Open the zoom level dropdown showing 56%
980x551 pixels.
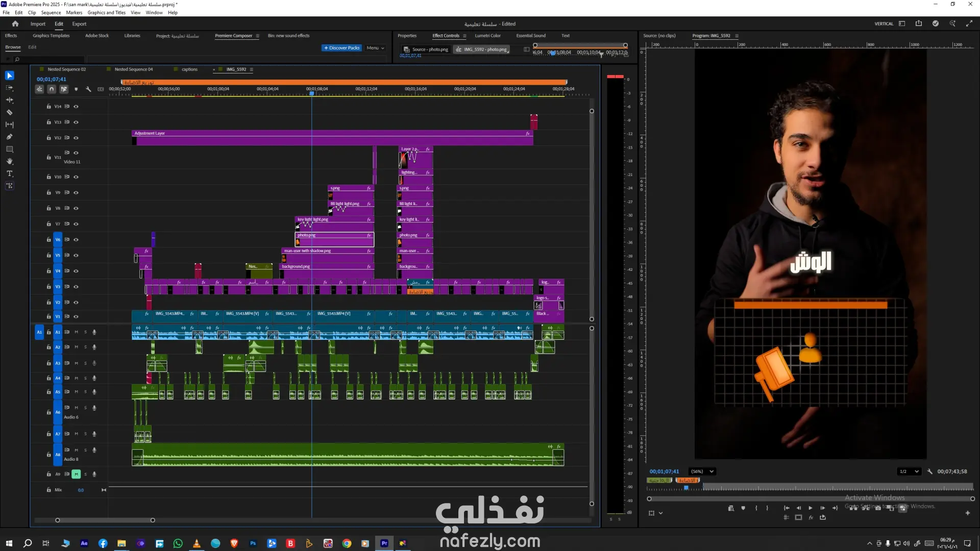[x=702, y=471]
